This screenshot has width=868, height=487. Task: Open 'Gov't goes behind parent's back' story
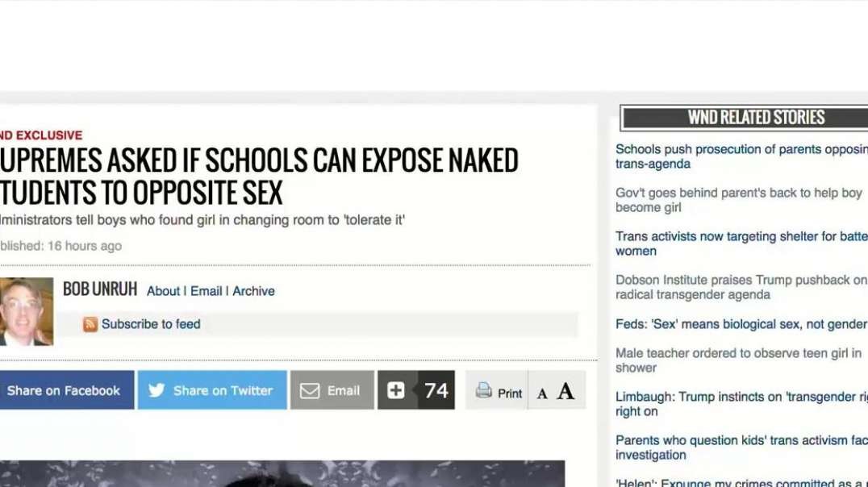[738, 200]
